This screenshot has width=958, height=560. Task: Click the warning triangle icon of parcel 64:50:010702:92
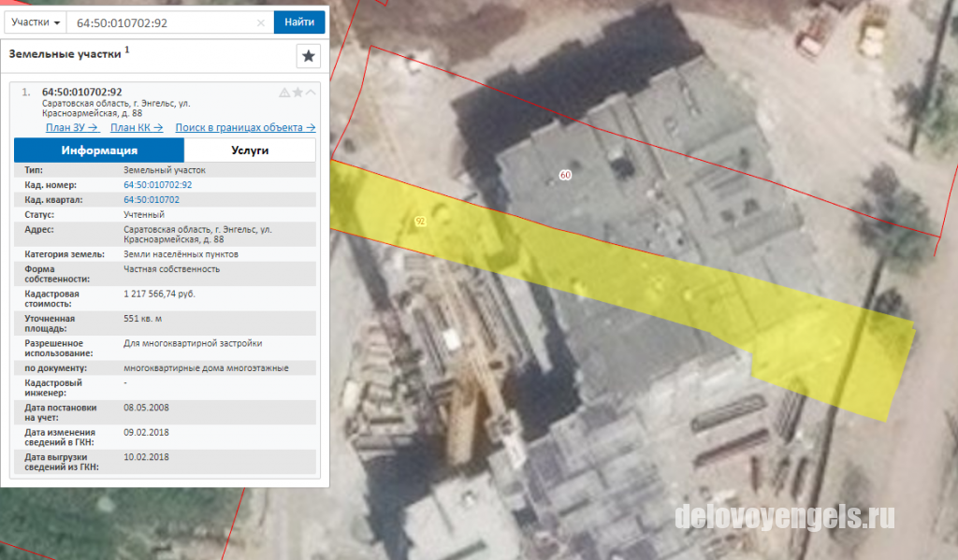[x=284, y=93]
